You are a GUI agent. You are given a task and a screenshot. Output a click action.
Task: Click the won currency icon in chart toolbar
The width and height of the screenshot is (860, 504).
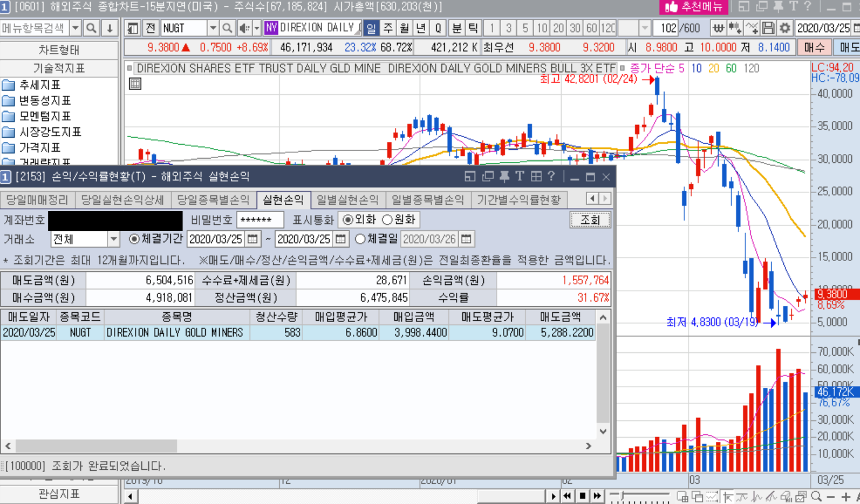[x=719, y=28]
